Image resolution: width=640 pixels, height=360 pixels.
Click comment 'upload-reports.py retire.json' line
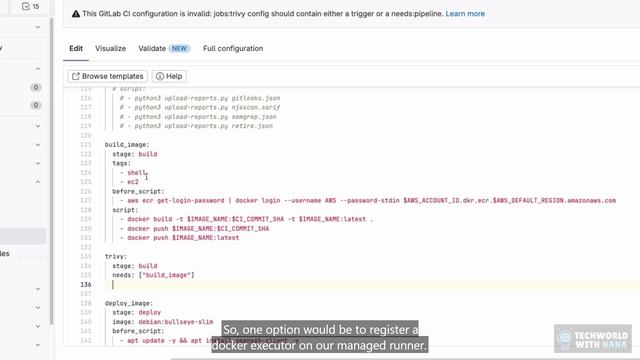click(x=196, y=126)
